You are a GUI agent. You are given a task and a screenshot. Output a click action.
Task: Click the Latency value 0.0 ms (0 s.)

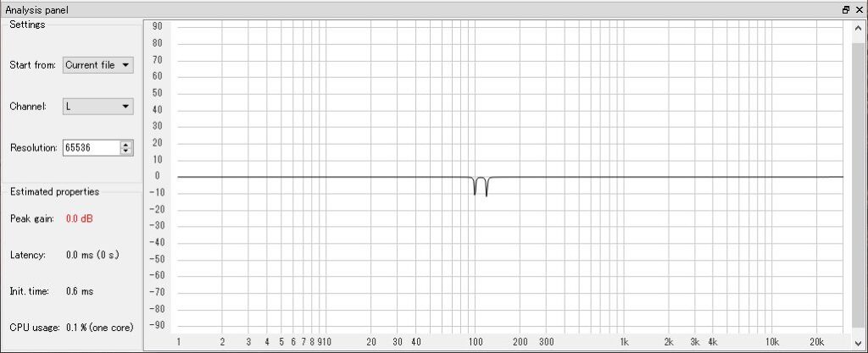92,255
